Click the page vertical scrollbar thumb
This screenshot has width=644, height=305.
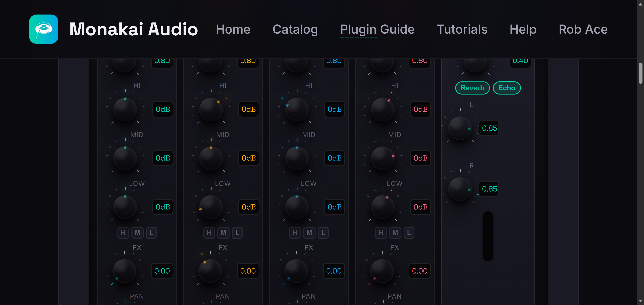tap(640, 73)
